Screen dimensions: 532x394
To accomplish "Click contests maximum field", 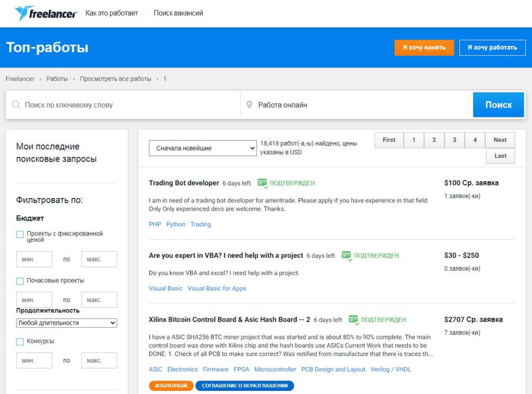I will tap(99, 360).
